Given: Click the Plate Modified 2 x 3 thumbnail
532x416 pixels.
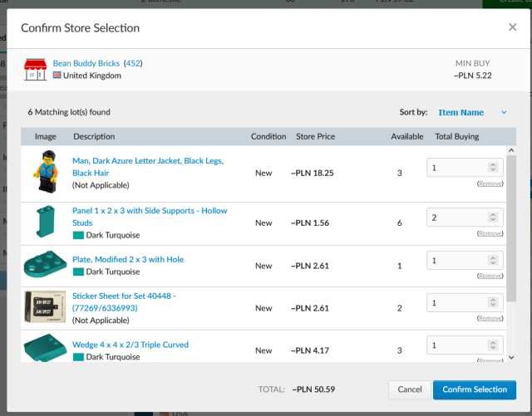Looking at the screenshot, I should point(44,266).
